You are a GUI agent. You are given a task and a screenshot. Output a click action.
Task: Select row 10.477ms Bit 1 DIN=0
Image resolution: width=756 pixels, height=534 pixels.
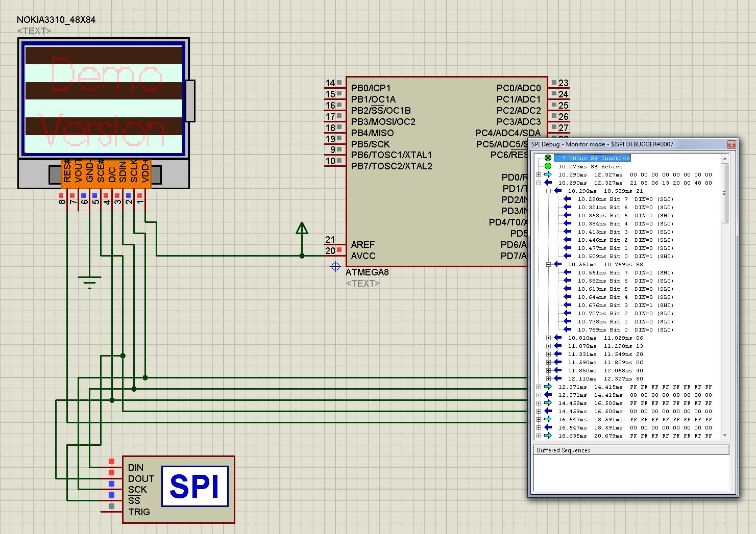[625, 248]
